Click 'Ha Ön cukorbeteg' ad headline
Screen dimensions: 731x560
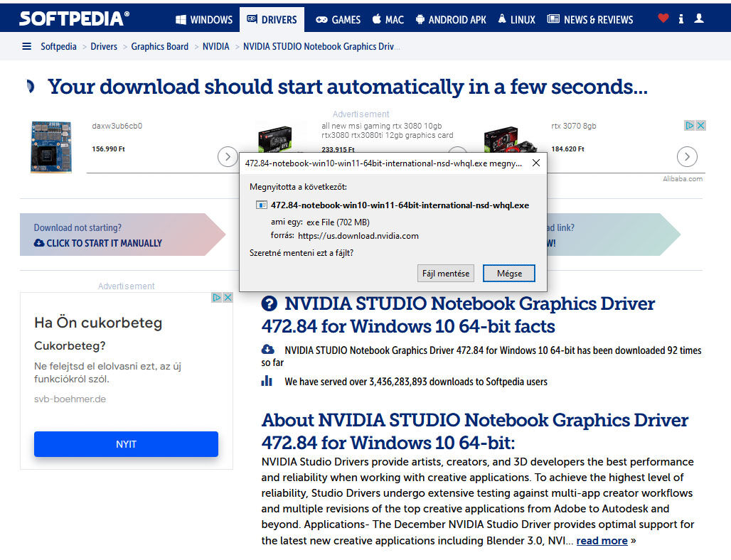(98, 323)
